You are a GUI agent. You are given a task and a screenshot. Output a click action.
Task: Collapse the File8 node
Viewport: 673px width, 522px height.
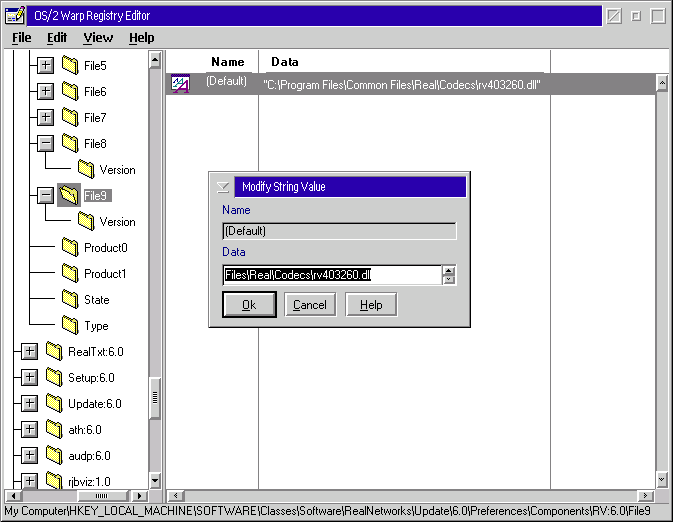point(45,143)
